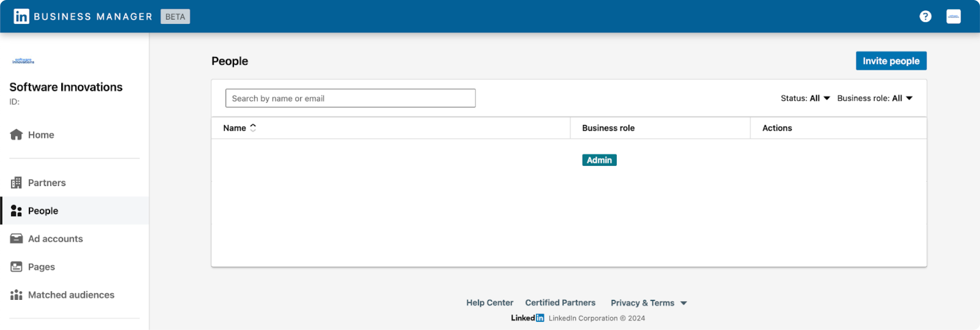The width and height of the screenshot is (980, 330).
Task: Navigate to Pages
Action: point(75,267)
